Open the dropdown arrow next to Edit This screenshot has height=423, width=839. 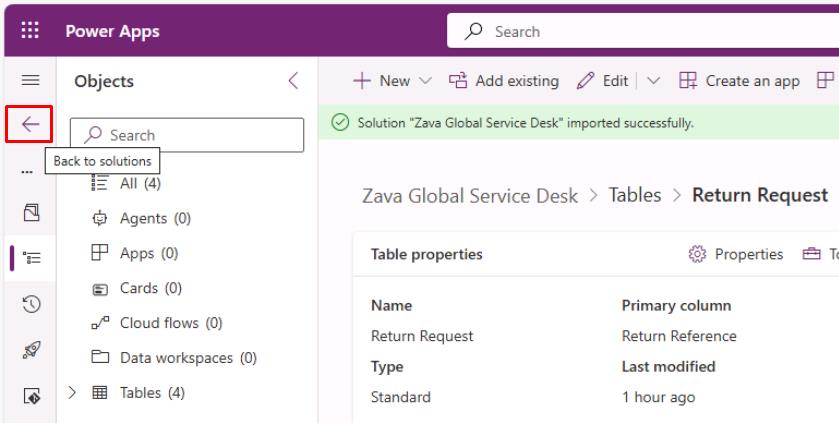point(653,81)
